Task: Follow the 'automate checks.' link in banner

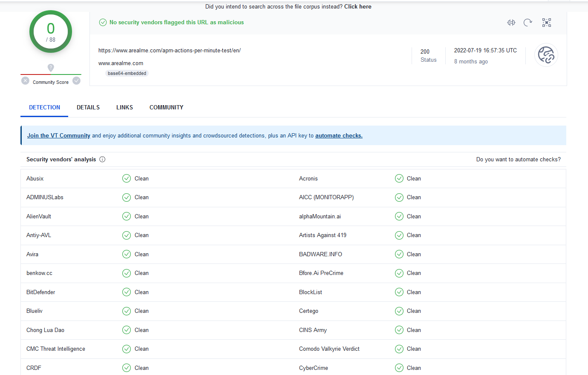Action: 339,135
